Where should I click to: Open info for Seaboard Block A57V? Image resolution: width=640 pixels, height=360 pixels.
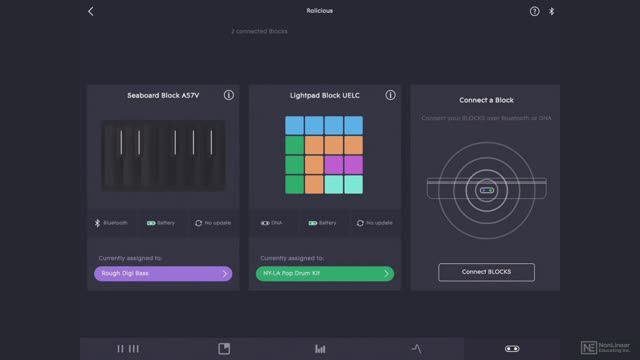click(229, 95)
